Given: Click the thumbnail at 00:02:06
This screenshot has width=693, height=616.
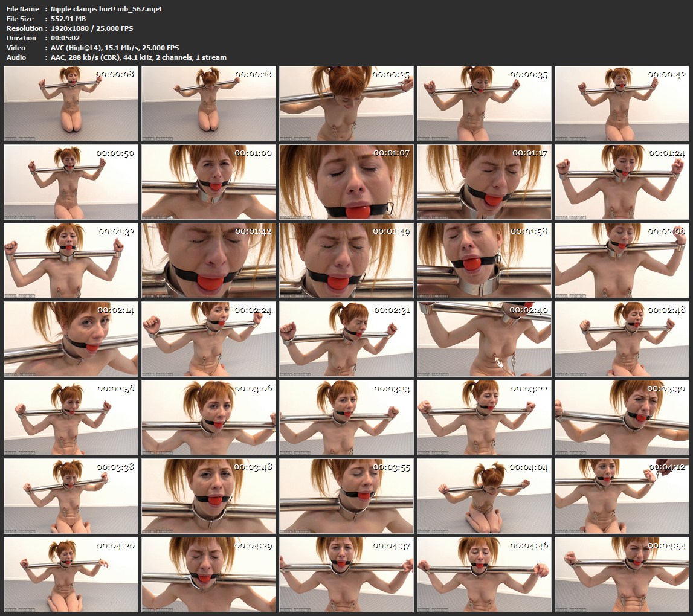Looking at the screenshot, I should 622,261.
